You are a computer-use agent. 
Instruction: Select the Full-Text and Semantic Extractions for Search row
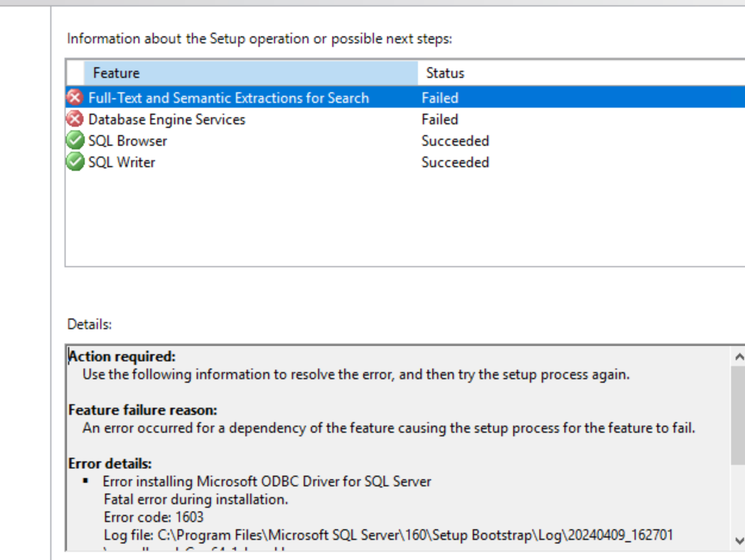[228, 98]
